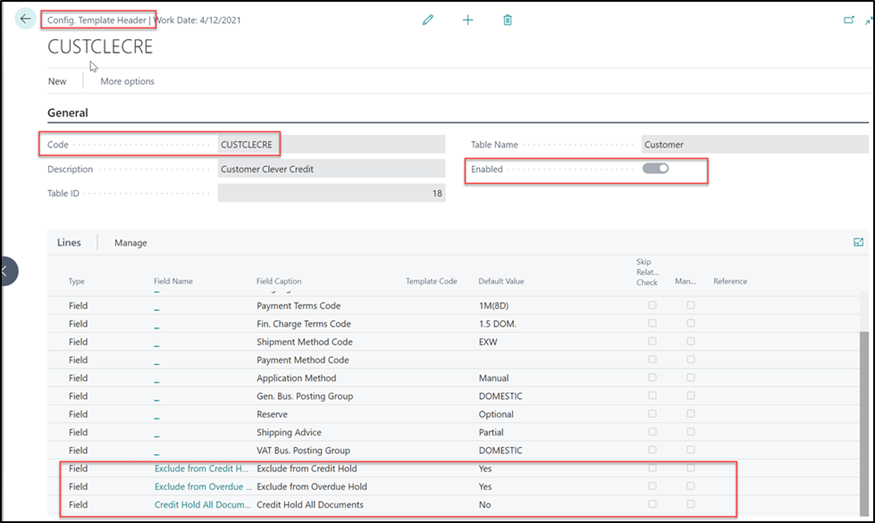
Task: Click the Code field with CUSTCLECRE
Action: (331, 145)
